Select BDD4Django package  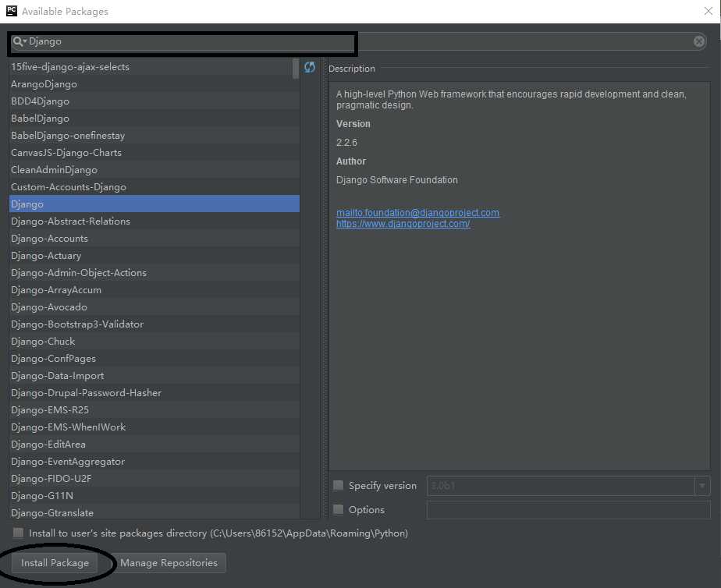(154, 101)
